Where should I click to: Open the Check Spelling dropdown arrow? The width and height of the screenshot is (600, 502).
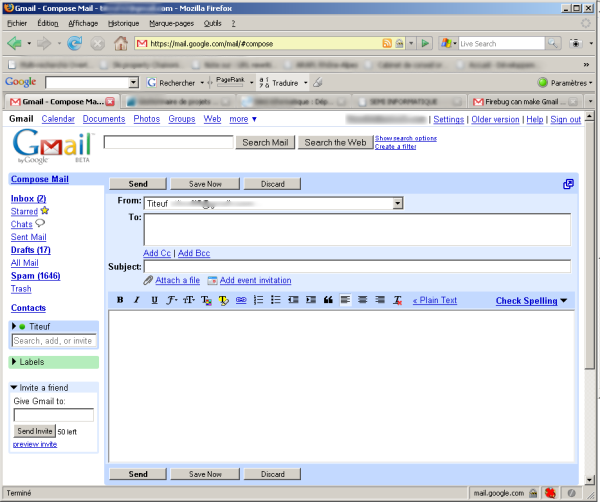tap(564, 301)
